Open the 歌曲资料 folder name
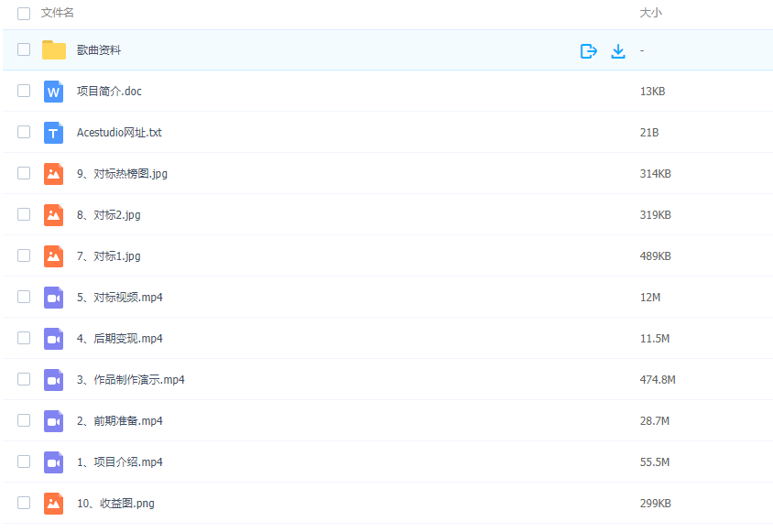This screenshot has width=773, height=532. [x=99, y=50]
